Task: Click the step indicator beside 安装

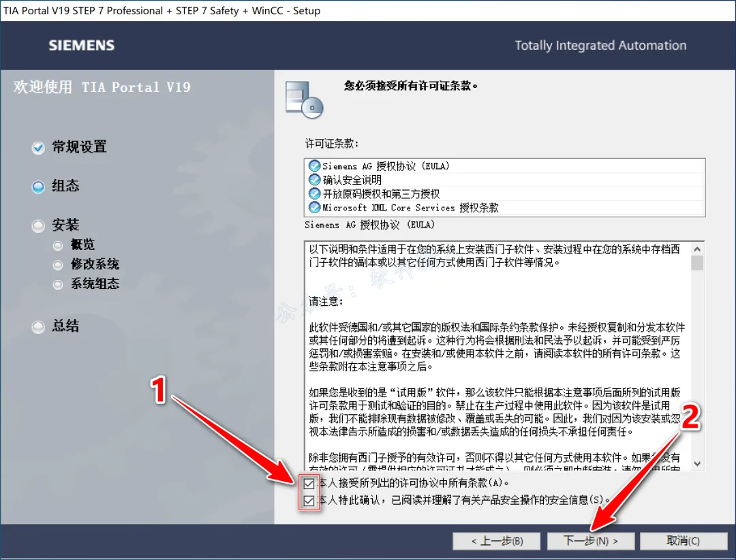Action: point(38,225)
